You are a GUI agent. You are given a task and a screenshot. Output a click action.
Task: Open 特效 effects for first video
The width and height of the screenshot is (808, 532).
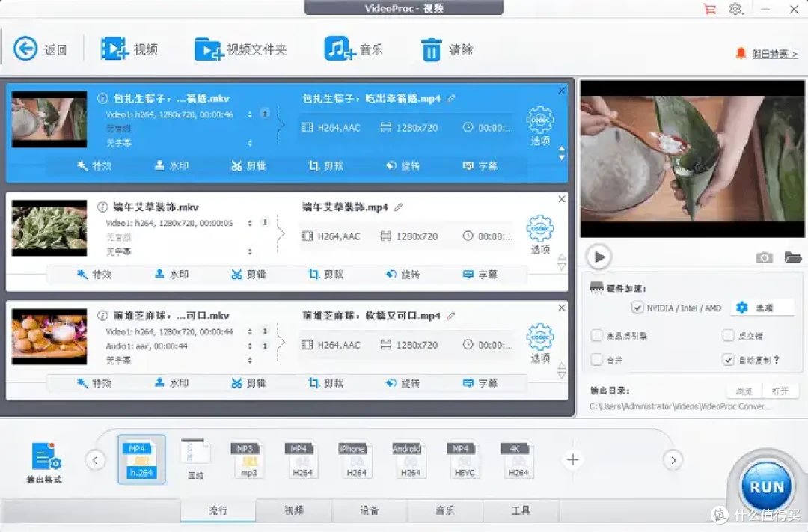[x=94, y=165]
